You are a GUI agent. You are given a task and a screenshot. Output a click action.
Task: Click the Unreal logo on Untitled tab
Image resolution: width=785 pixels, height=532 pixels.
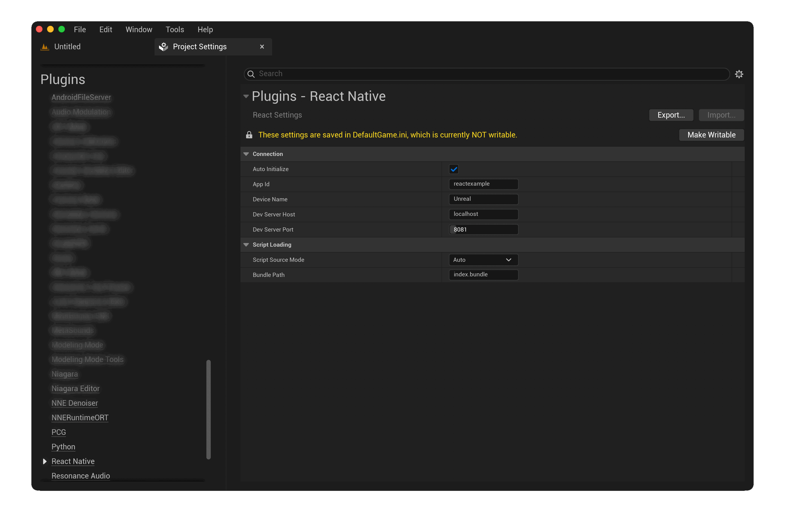[x=45, y=46]
